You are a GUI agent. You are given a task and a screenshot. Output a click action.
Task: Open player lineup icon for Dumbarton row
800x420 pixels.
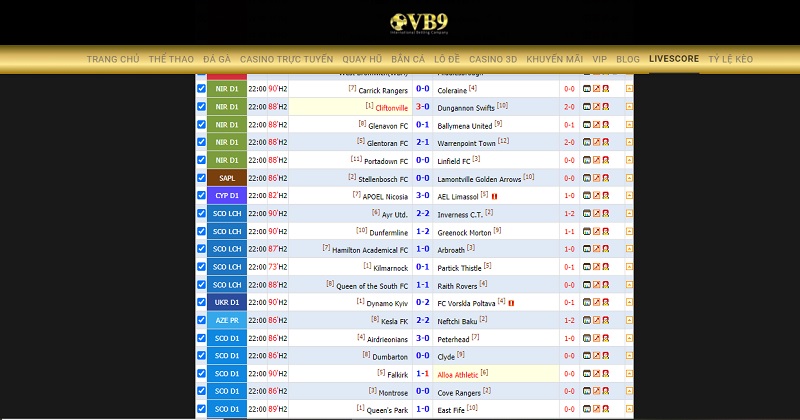[606, 356]
